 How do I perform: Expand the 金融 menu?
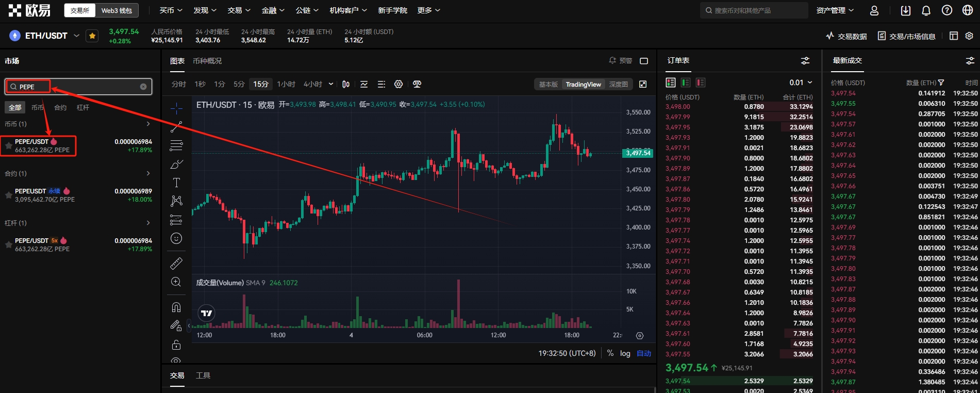pyautogui.click(x=273, y=10)
